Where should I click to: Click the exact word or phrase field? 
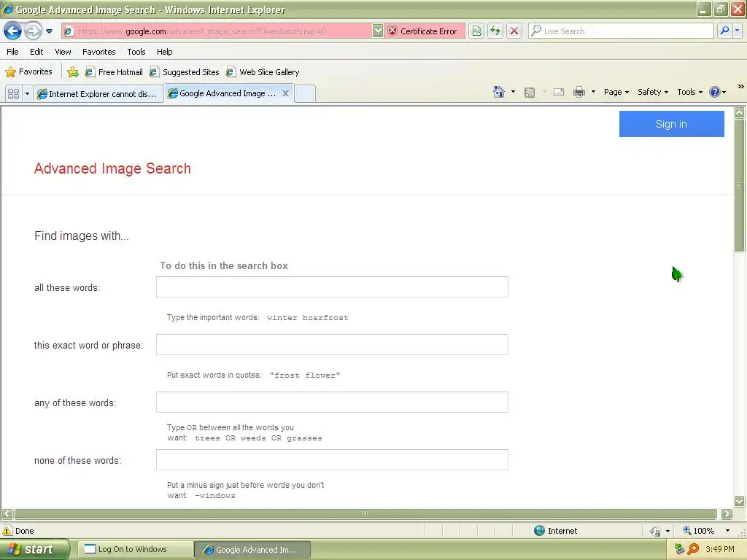[332, 345]
